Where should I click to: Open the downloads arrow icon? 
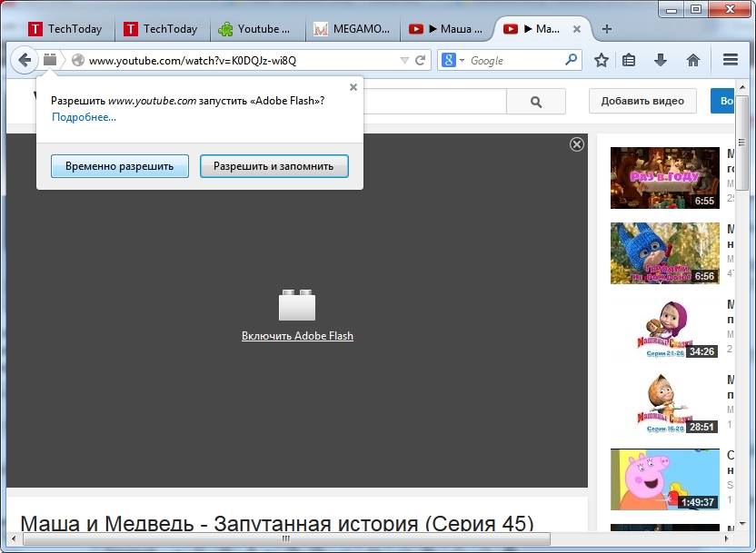(x=661, y=61)
